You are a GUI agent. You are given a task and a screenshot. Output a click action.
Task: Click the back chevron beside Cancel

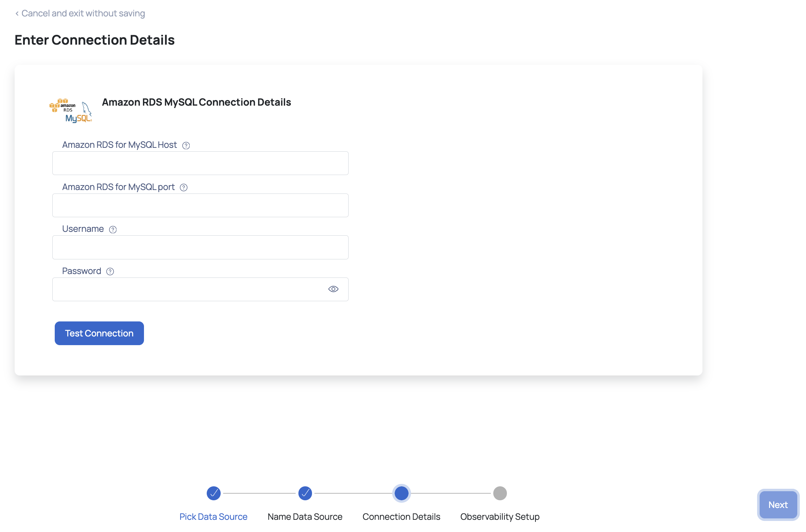coord(17,14)
